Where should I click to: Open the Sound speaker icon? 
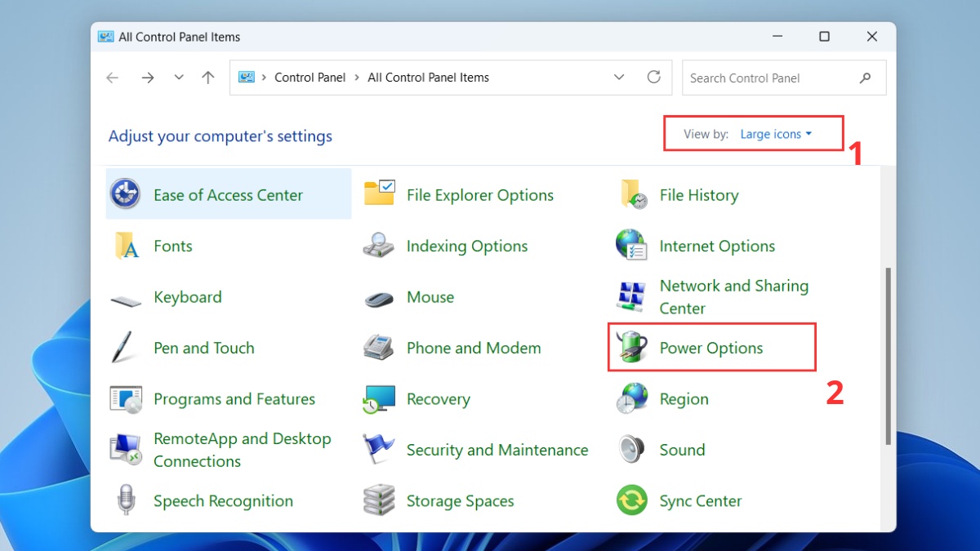631,450
